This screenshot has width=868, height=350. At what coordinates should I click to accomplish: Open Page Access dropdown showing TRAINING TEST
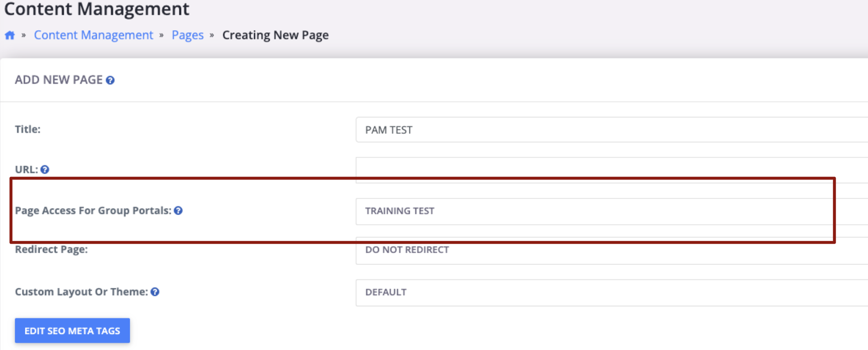(612, 211)
